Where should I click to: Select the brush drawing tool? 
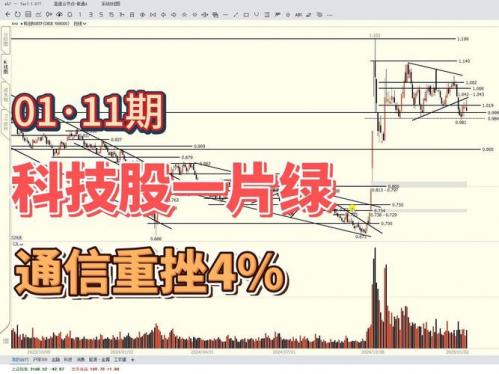coord(309,14)
